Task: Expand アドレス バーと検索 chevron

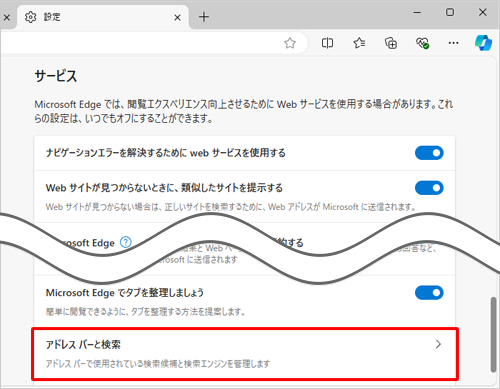Action: (x=438, y=344)
